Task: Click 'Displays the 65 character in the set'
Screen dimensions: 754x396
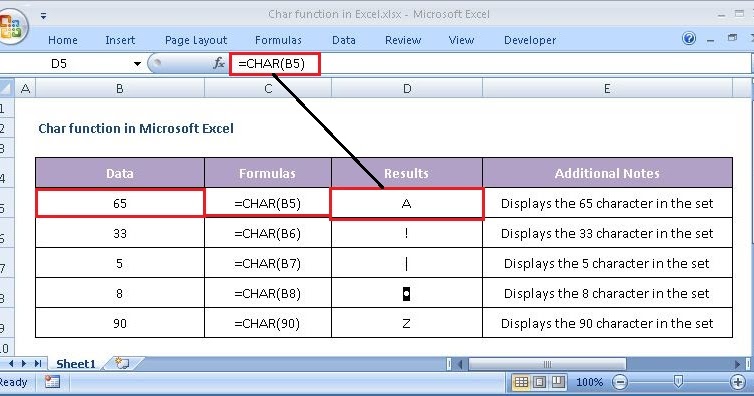Action: 607,204
